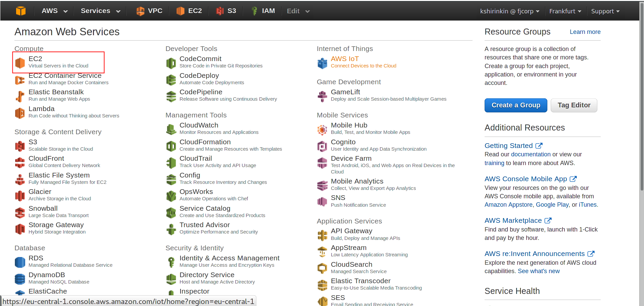Open the Device Farm link
The height and width of the screenshot is (306, 644).
[351, 158]
